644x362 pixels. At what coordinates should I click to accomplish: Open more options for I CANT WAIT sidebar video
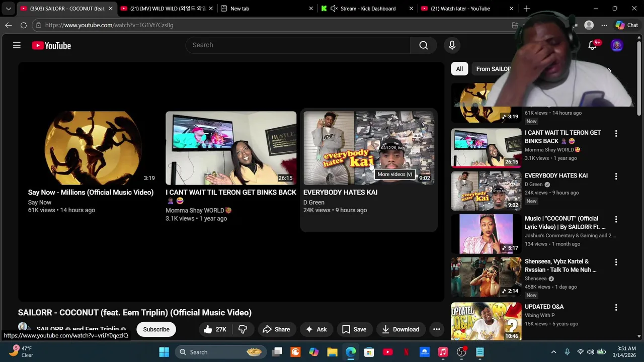point(616,133)
